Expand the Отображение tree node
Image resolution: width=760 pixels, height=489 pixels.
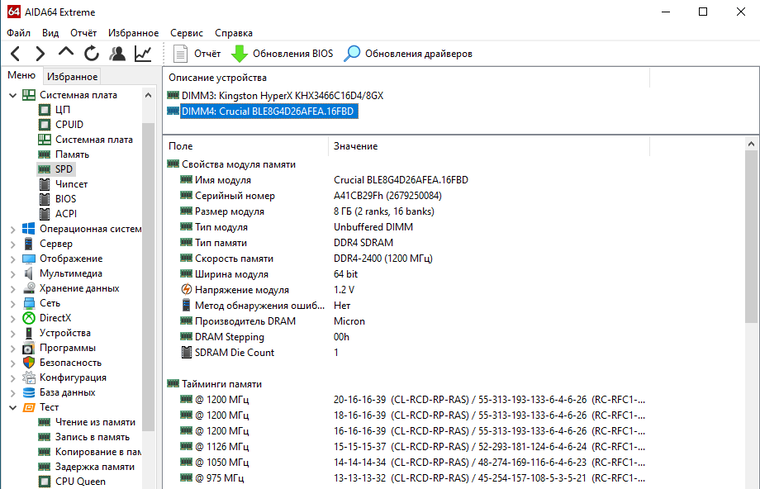click(13, 259)
